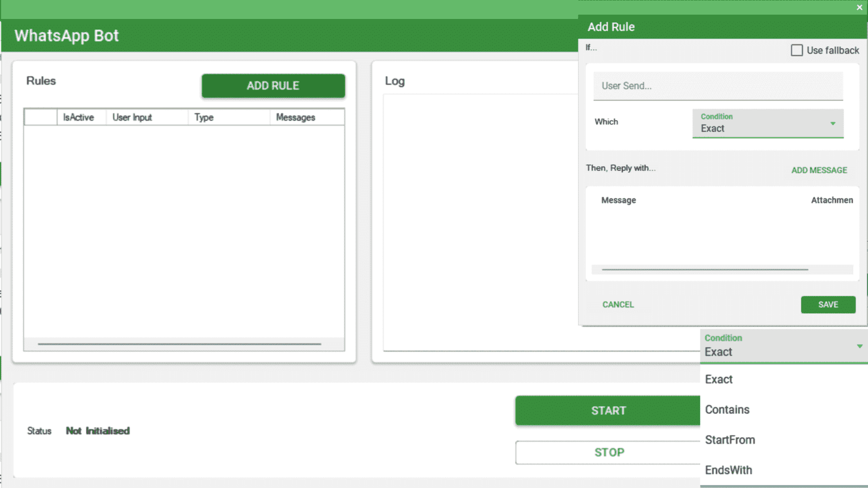Screen dimensions: 868x488
Task: Click the ADD RULE button
Action: coord(273,86)
